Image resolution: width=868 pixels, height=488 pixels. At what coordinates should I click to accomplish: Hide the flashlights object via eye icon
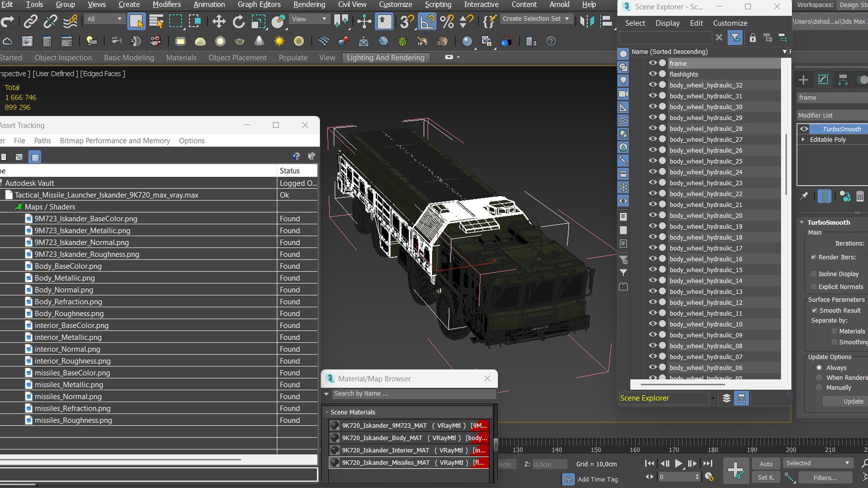[653, 74]
